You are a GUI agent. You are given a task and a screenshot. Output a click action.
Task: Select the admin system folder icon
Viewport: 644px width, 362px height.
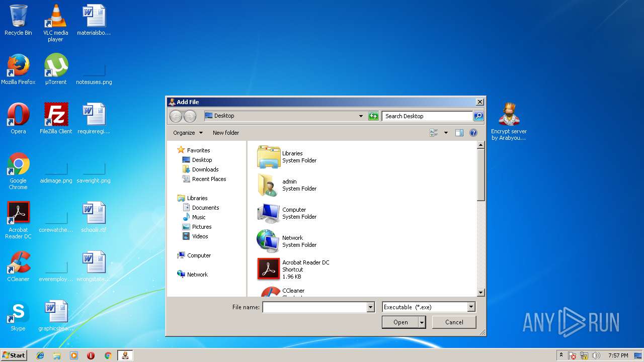[x=268, y=185]
